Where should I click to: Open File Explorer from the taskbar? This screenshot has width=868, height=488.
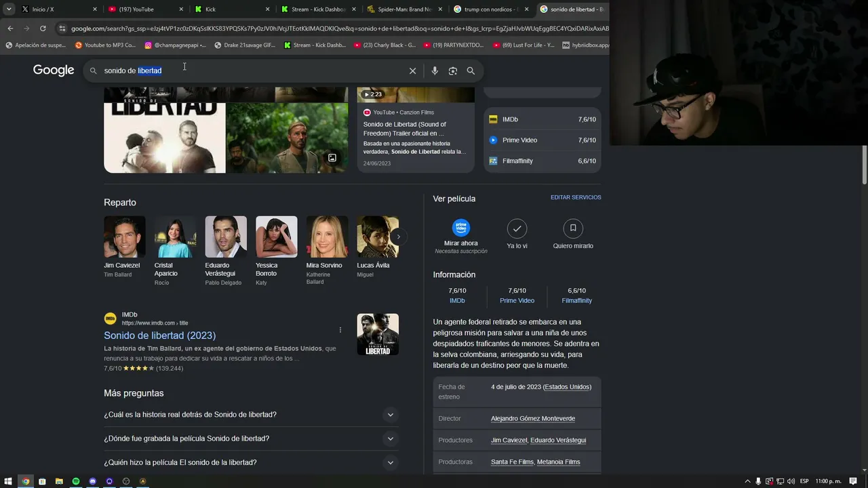coord(59,481)
